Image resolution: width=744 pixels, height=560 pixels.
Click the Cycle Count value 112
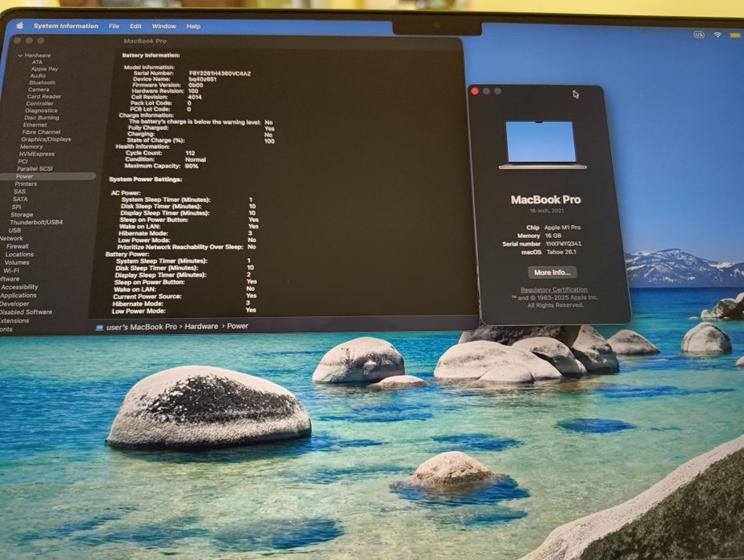coord(191,153)
